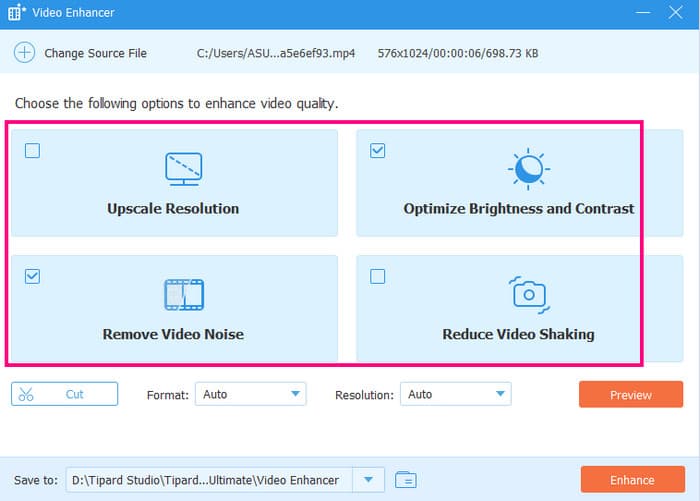Screen dimensions: 700x501
Task: Click the Optimize Brightness and Contrast label
Action: (519, 209)
